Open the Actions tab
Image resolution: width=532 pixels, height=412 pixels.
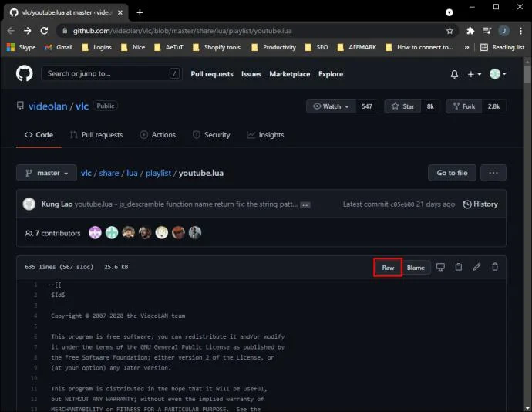click(x=158, y=135)
